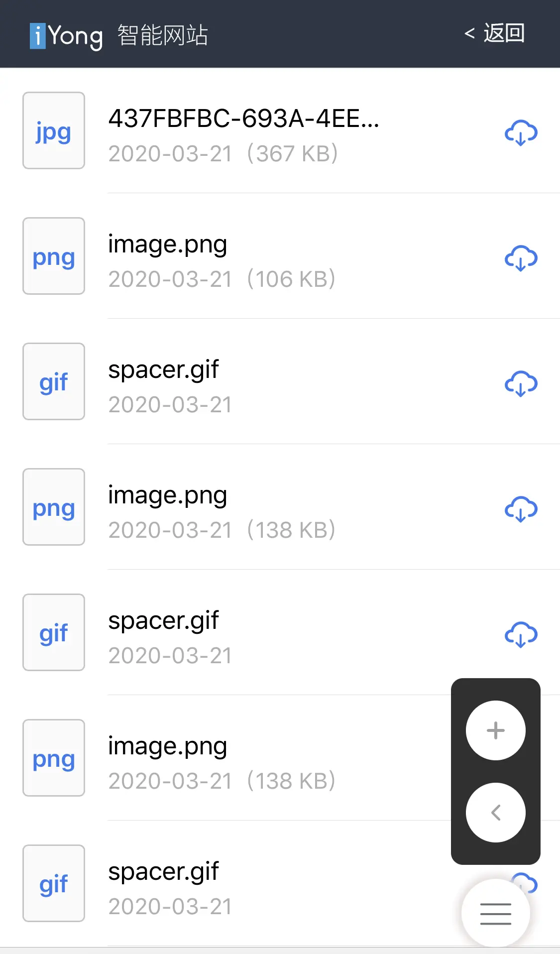Tap the plus button in floating panel

pos(495,730)
